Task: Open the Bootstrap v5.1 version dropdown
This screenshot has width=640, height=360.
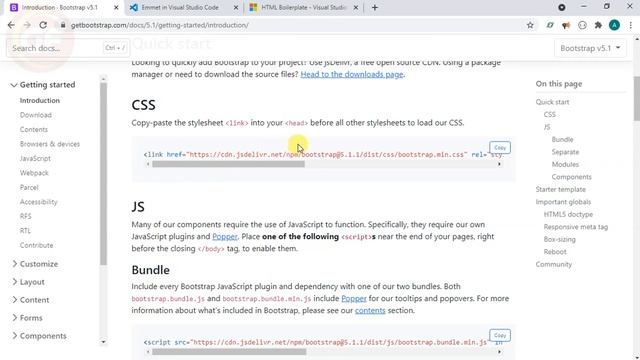Action: click(x=590, y=48)
